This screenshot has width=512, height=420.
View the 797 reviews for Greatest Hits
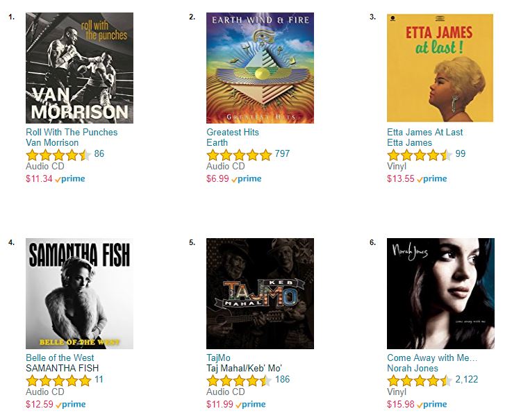tap(282, 153)
